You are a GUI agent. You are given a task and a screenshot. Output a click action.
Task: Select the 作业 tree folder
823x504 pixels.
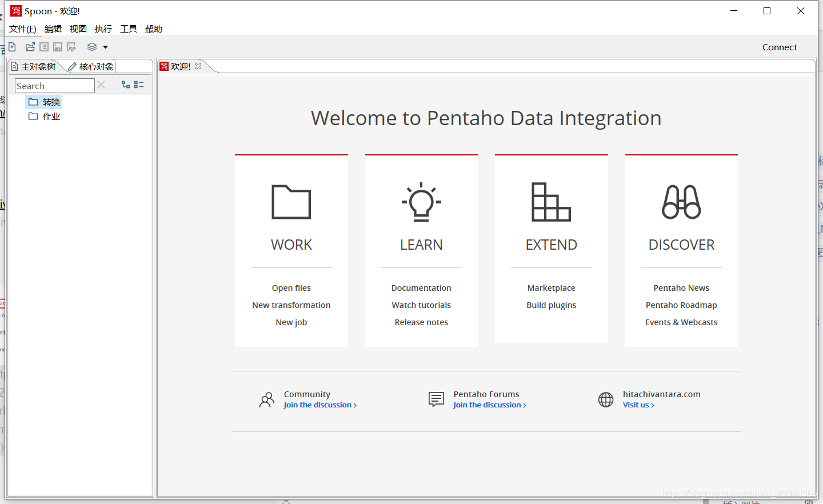click(x=44, y=117)
